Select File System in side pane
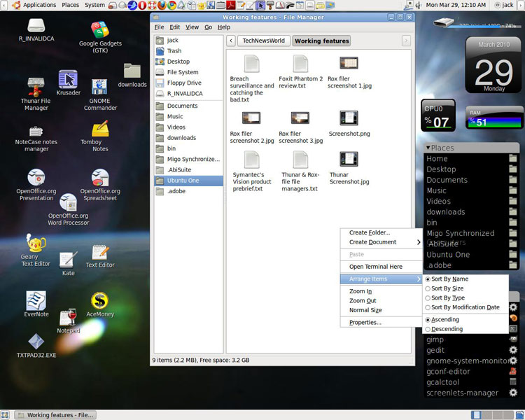The width and height of the screenshot is (525, 420). click(x=188, y=72)
